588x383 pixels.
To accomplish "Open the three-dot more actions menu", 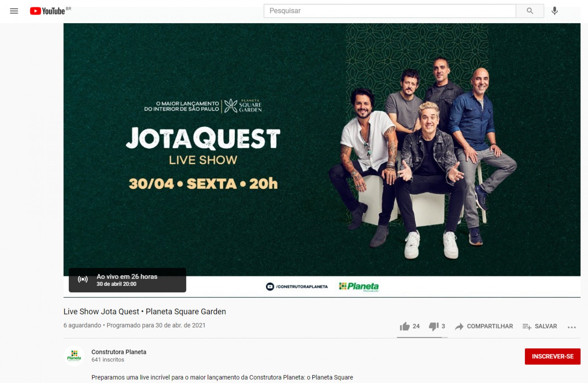I will point(572,327).
